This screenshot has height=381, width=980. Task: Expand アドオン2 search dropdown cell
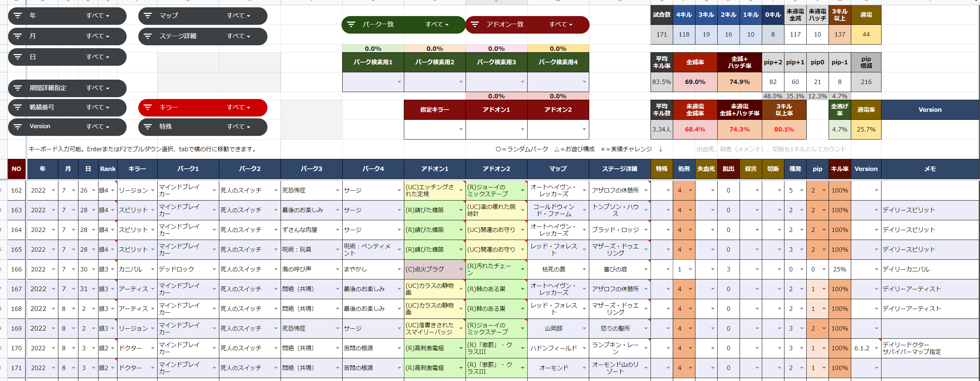584,130
